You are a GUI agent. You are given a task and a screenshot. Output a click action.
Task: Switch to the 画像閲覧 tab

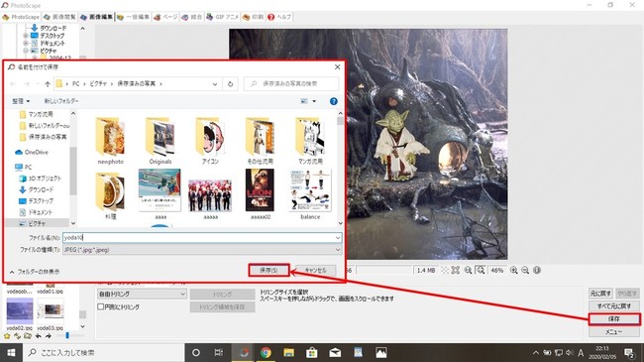coord(60,17)
